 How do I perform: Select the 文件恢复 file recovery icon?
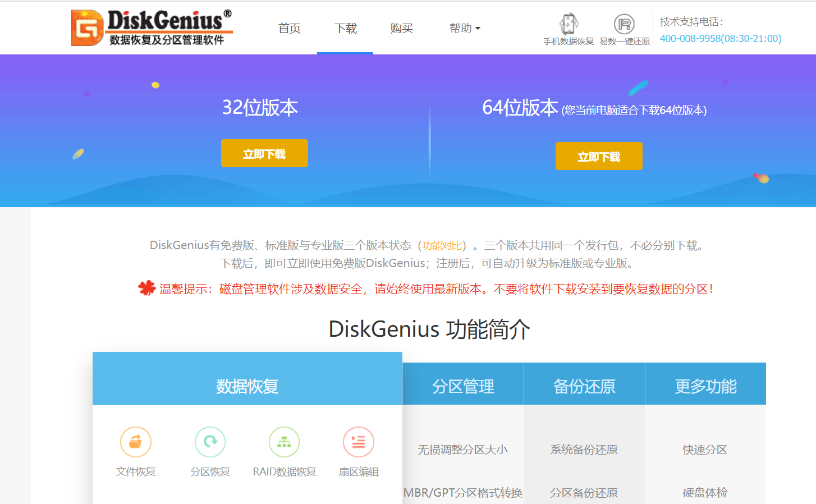[x=136, y=442]
